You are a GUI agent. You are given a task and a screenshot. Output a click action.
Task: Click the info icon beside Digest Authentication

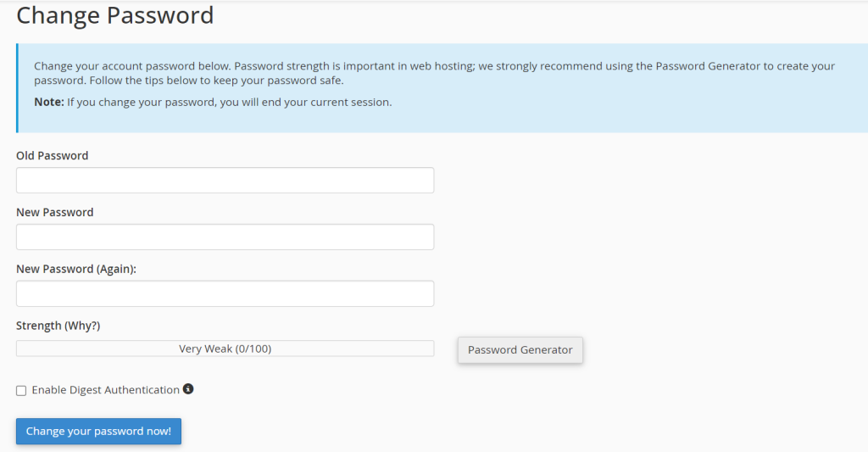(188, 389)
